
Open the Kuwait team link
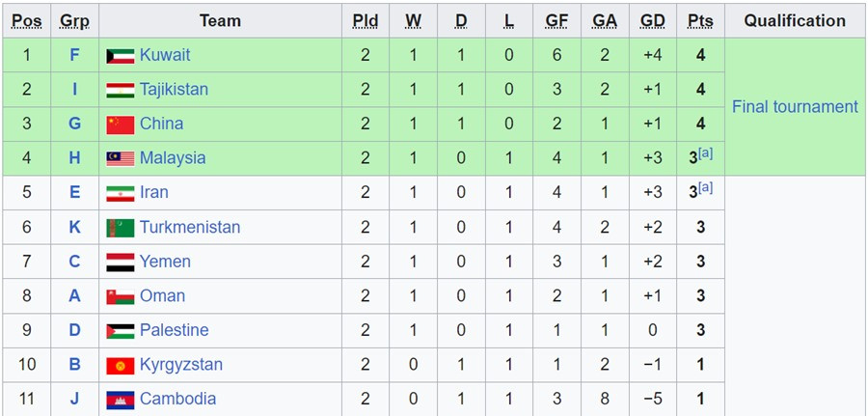[165, 55]
